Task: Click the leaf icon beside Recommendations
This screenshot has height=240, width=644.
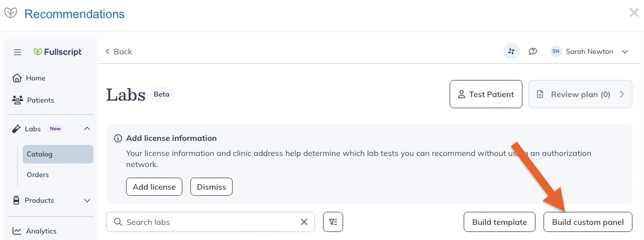Action: tap(11, 13)
